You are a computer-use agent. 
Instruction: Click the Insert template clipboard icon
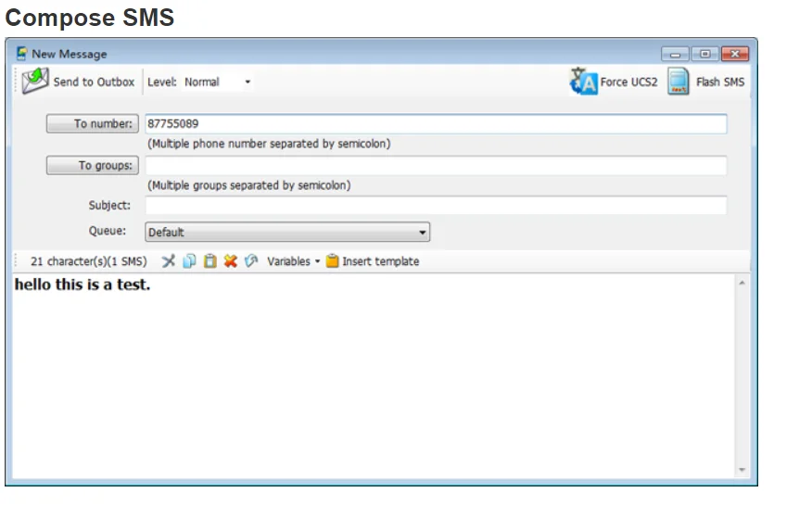click(x=332, y=260)
